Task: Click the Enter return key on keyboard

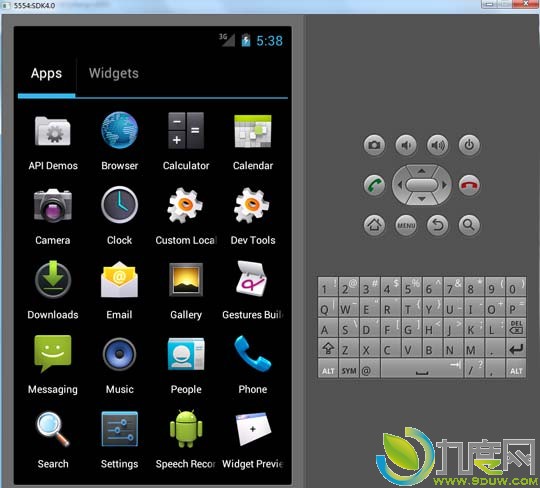Action: point(516,349)
